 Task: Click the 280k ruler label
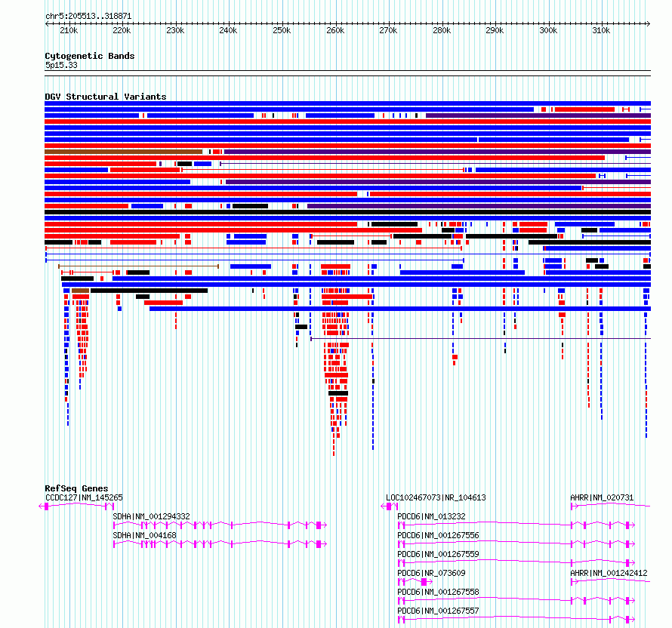pyautogui.click(x=442, y=30)
